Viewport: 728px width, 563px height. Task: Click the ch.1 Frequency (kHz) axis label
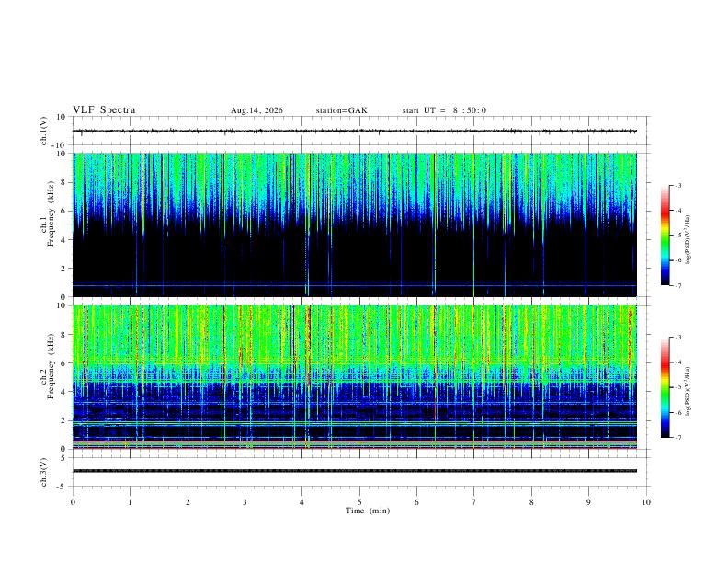[47, 224]
